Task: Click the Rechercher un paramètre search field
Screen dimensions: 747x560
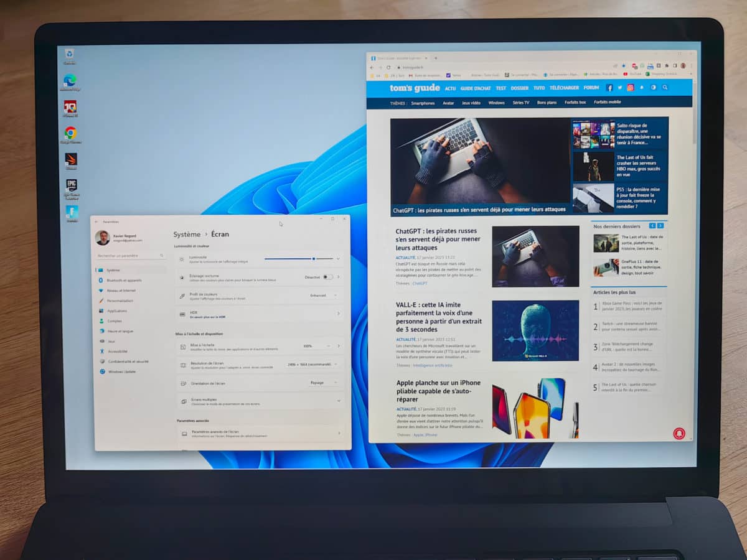Action: (131, 256)
